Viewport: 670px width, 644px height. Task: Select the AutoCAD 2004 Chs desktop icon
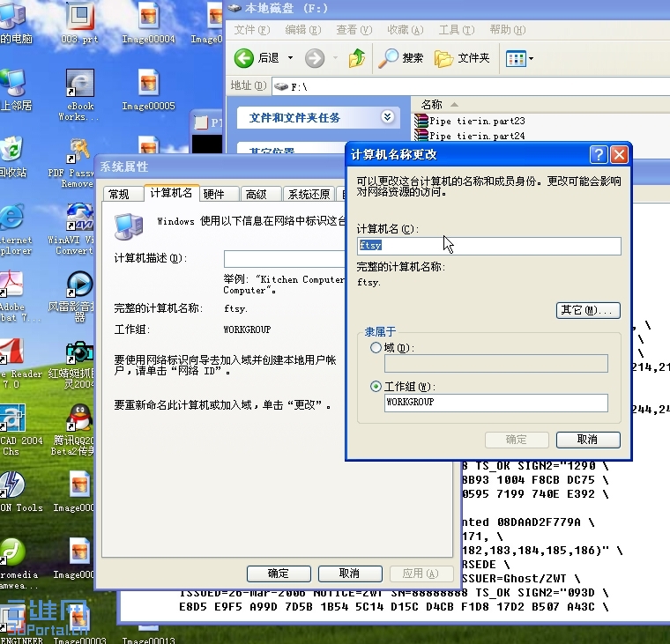(20, 430)
